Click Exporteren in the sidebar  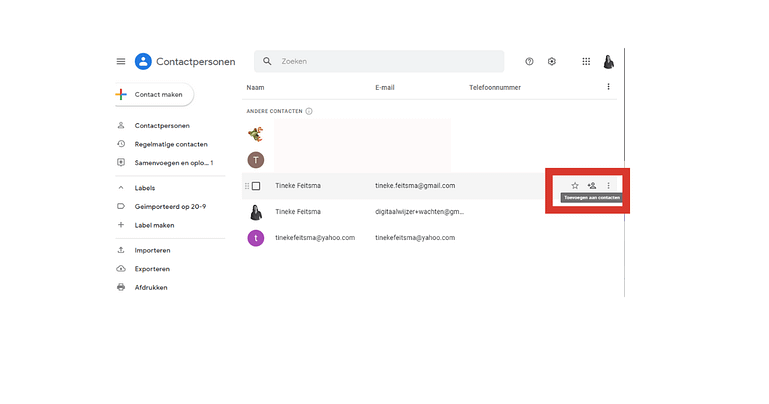(x=152, y=269)
